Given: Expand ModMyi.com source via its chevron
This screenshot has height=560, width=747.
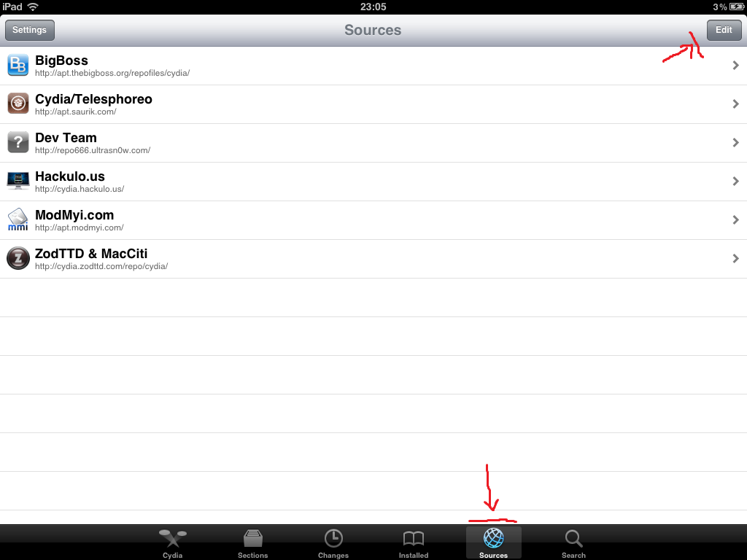Looking at the screenshot, I should pos(735,219).
